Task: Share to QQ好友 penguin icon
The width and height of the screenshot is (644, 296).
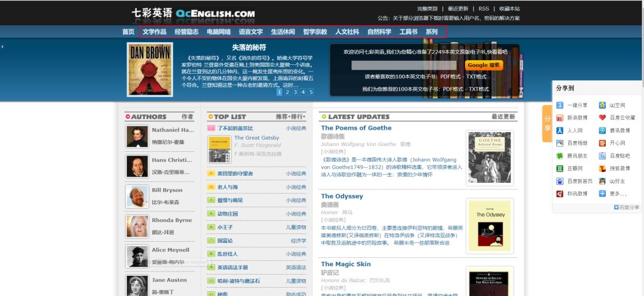Action: [602, 181]
